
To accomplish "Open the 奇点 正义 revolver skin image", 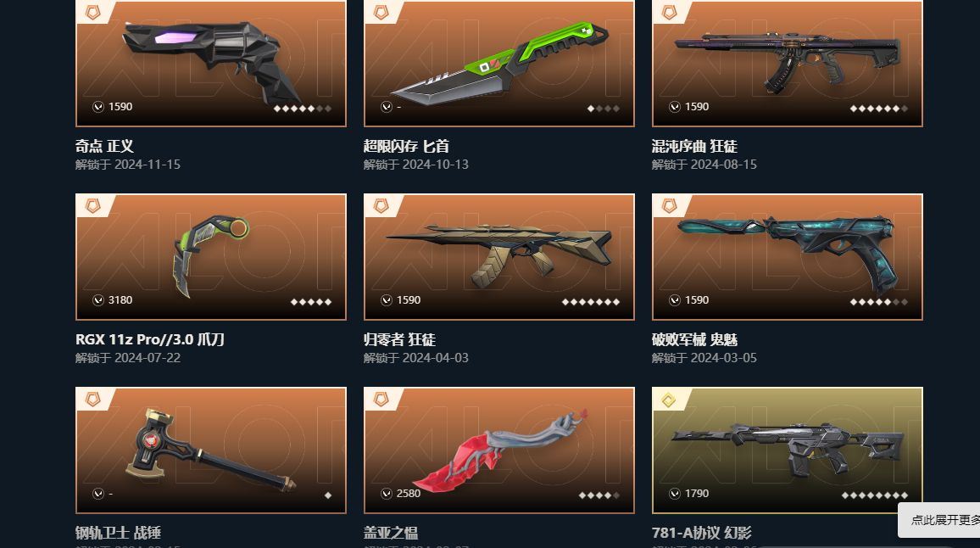I will [210, 59].
